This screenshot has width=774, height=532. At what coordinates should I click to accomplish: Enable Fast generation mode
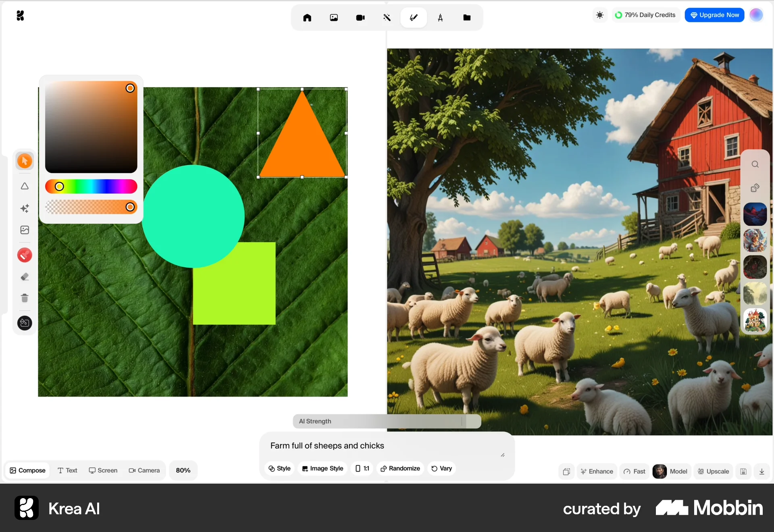634,472
